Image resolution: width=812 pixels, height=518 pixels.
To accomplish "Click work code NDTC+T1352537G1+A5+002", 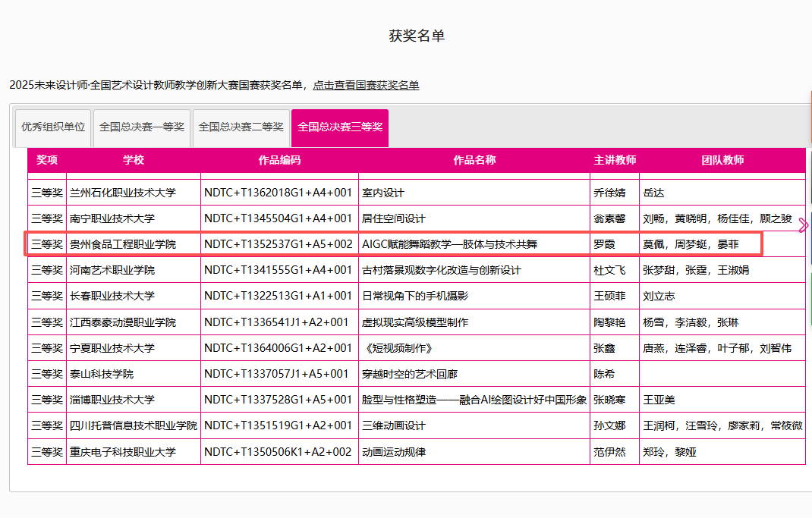I will (279, 244).
